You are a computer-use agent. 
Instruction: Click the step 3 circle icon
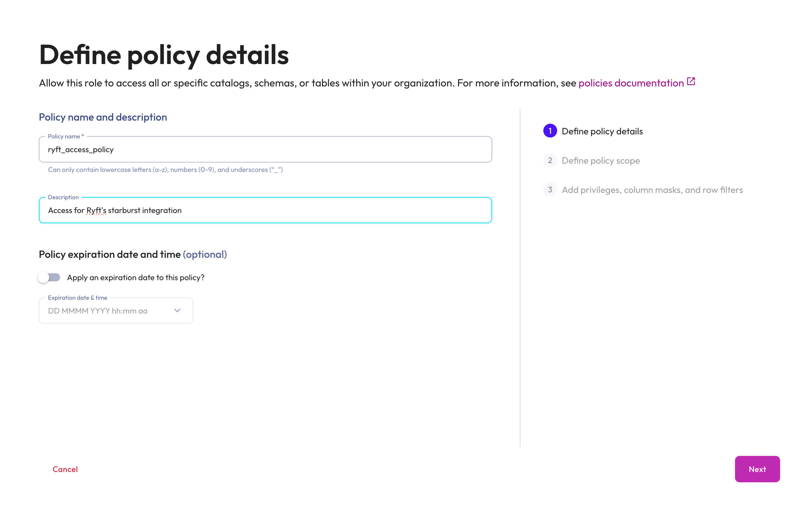(x=550, y=190)
